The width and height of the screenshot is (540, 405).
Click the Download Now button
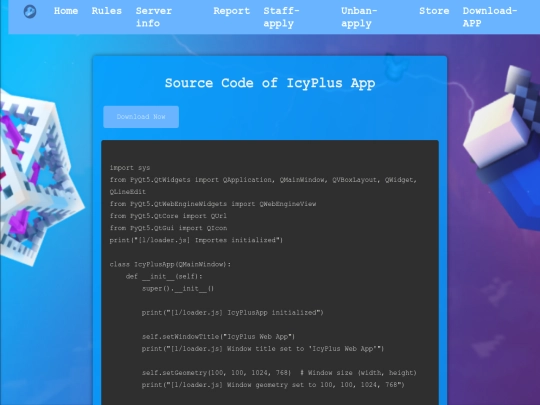(141, 117)
